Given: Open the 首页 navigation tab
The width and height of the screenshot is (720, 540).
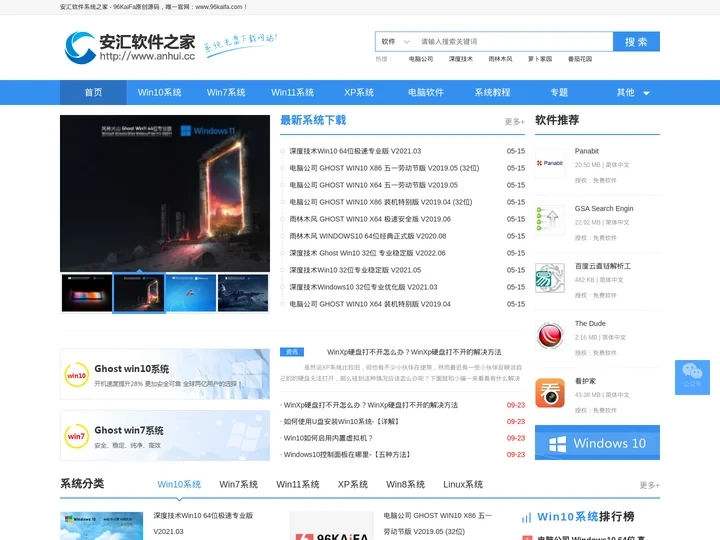Looking at the screenshot, I should 93,92.
